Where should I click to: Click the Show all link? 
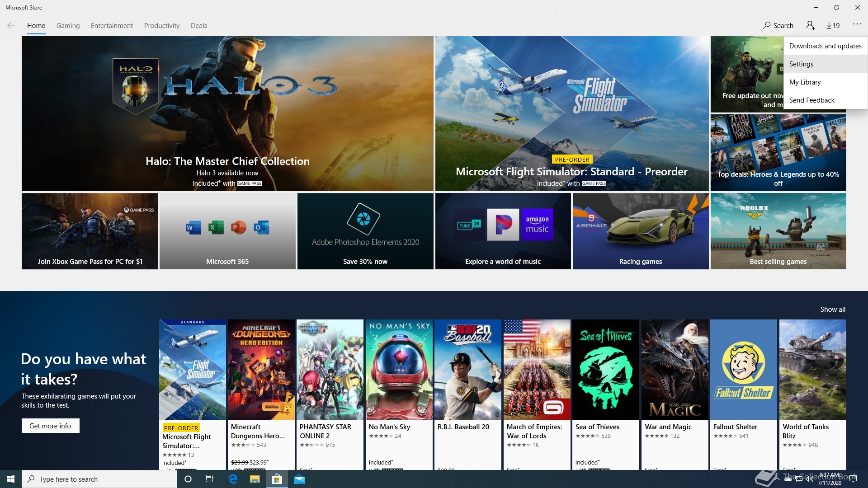pyautogui.click(x=832, y=310)
